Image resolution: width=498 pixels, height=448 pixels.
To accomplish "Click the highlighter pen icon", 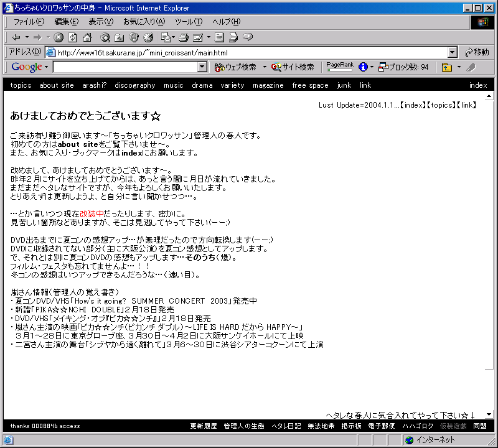I will (471, 67).
